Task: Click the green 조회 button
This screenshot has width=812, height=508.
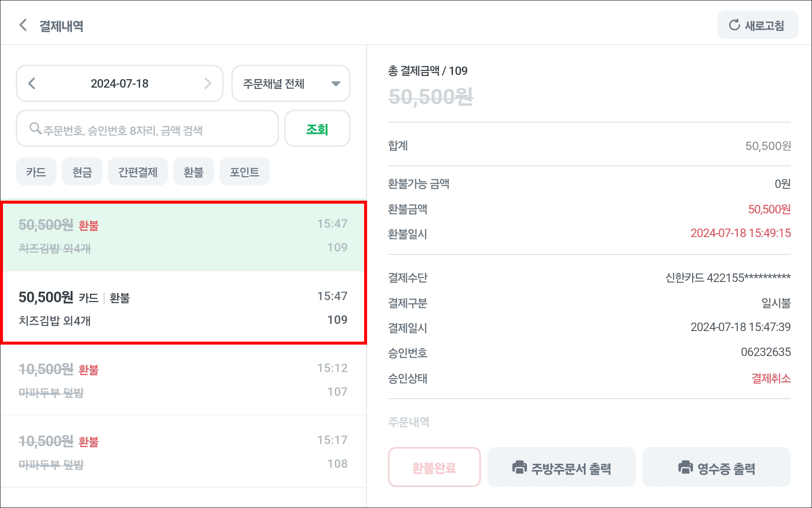Action: 317,129
